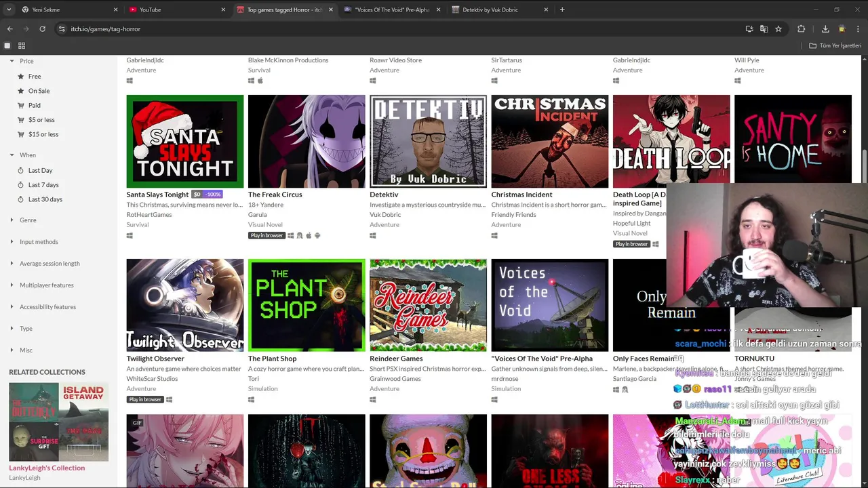The width and height of the screenshot is (868, 488).
Task: Open the translate page icon
Action: 764,29
